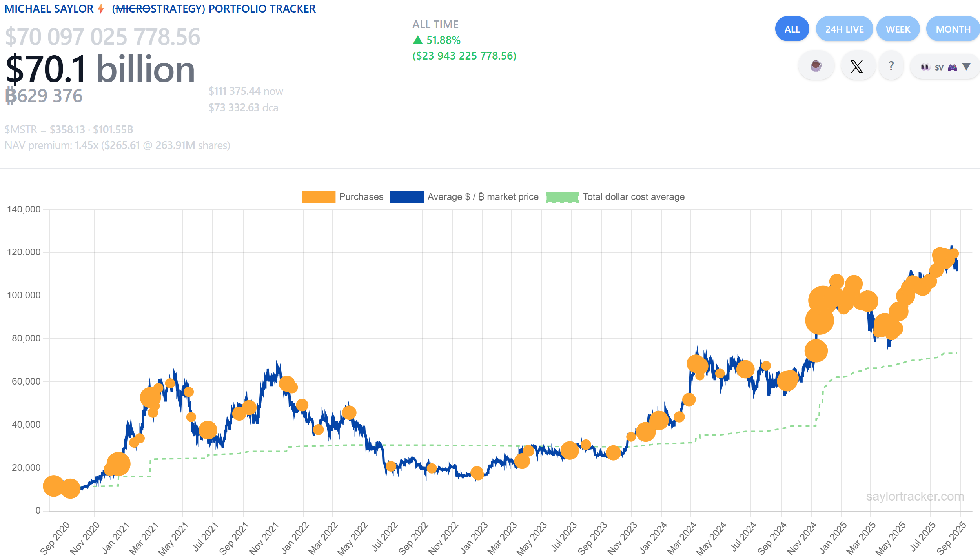Click the ALL TIME label
This screenshot has width=980, height=559.
pos(435,25)
